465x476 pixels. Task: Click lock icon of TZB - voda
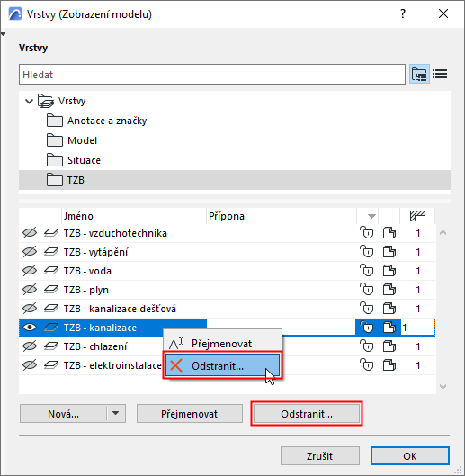pos(367,271)
